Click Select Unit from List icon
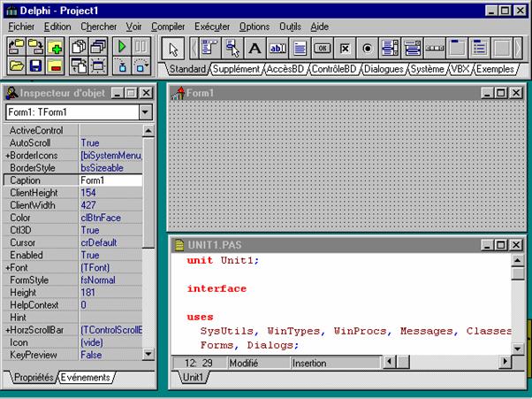This screenshot has width=532, height=399. tap(79, 47)
